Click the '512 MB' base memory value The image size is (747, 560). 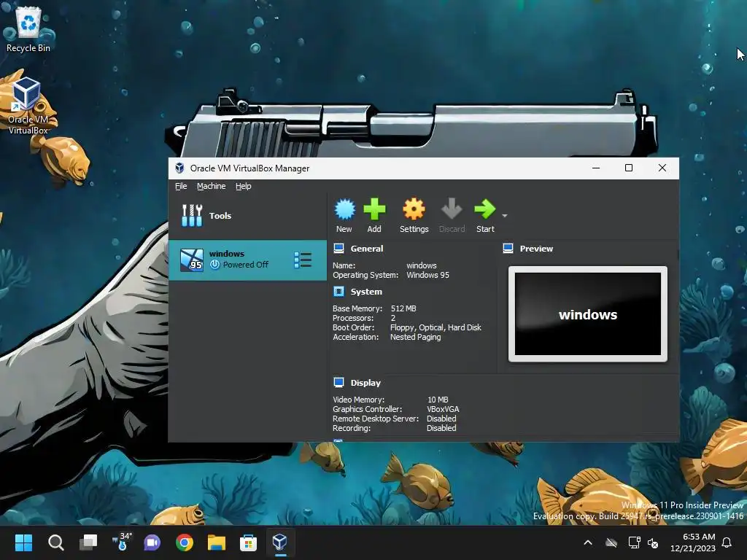click(403, 308)
